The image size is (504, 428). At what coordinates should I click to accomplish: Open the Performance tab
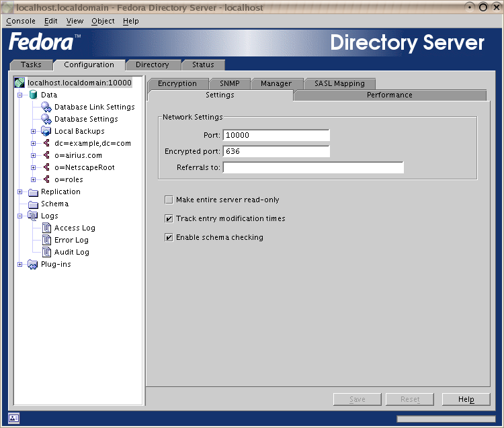click(390, 95)
